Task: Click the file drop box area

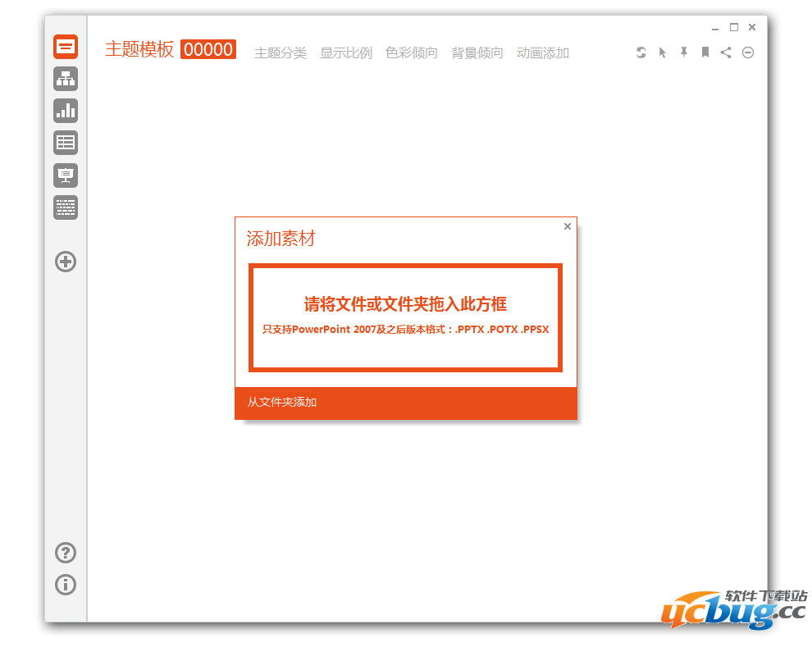Action: (x=405, y=317)
